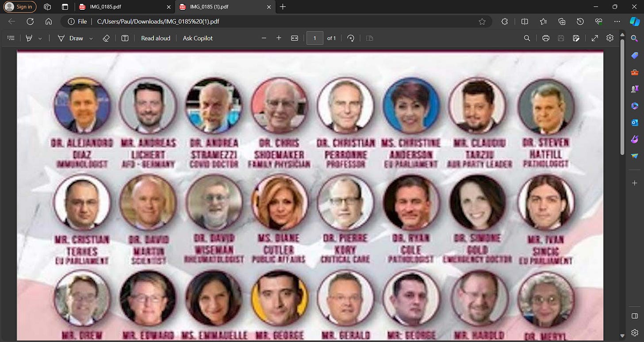Rotate the PDF page
This screenshot has width=644, height=342.
tap(351, 38)
